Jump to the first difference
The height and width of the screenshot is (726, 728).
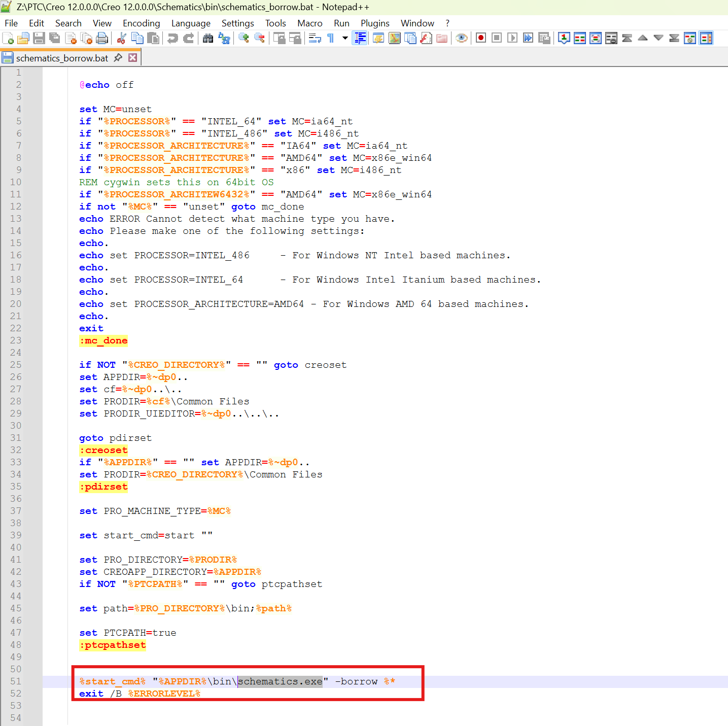click(x=627, y=38)
